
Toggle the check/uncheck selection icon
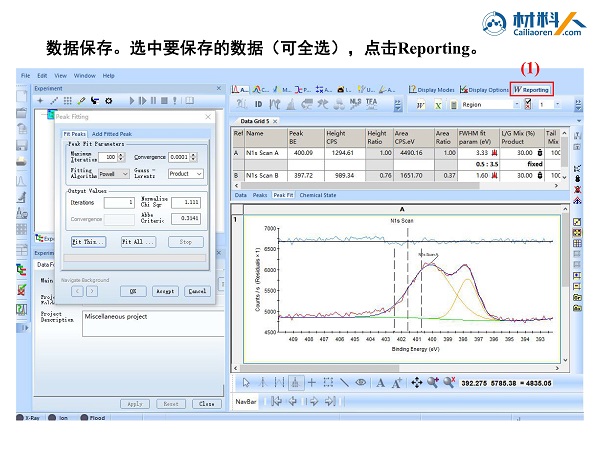tap(528, 104)
